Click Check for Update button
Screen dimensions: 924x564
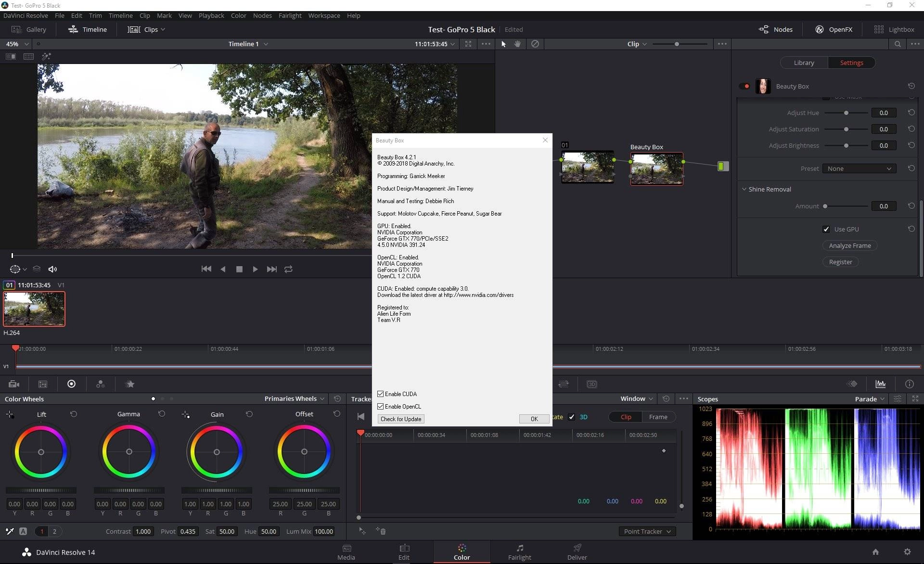coord(401,419)
